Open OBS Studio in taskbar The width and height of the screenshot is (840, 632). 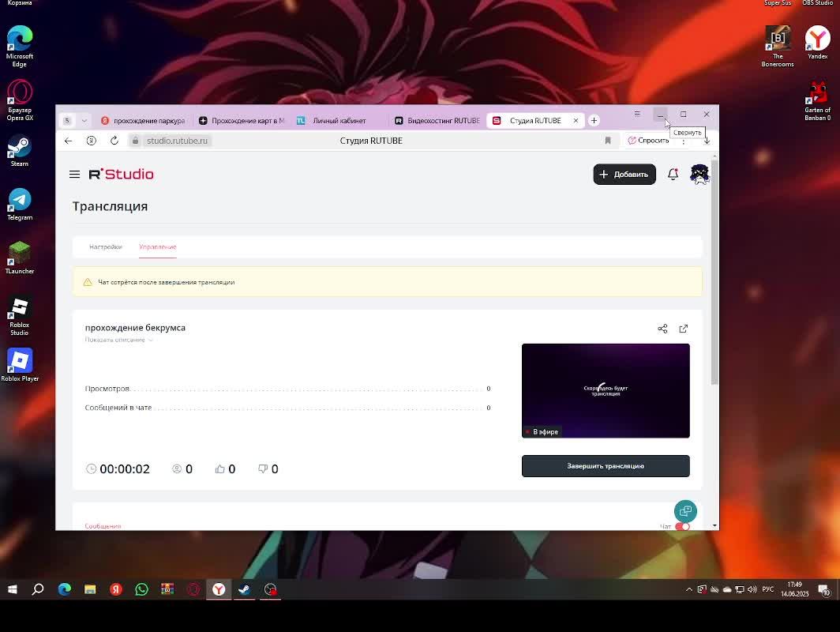(271, 589)
